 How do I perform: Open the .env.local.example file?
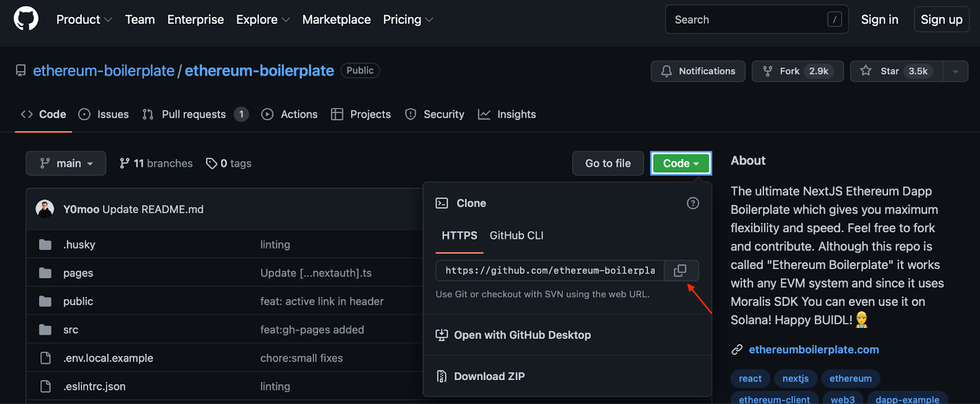(x=108, y=358)
